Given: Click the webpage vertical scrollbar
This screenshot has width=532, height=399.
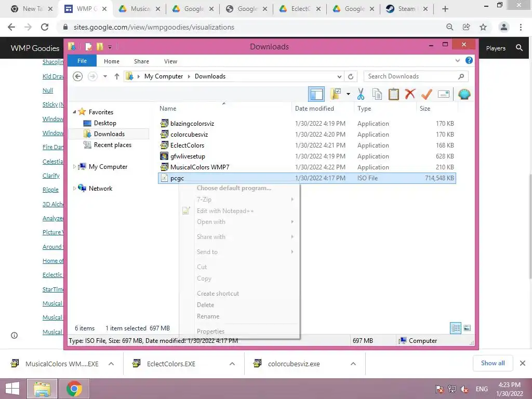Looking at the screenshot, I should (529, 227).
